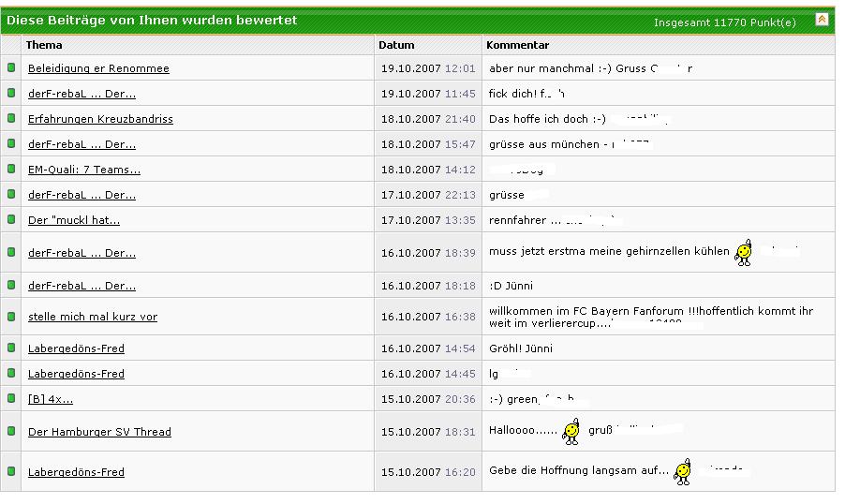
Task: Click smiley in Gebe die Hoffnung langsam auf comment
Action: (683, 471)
